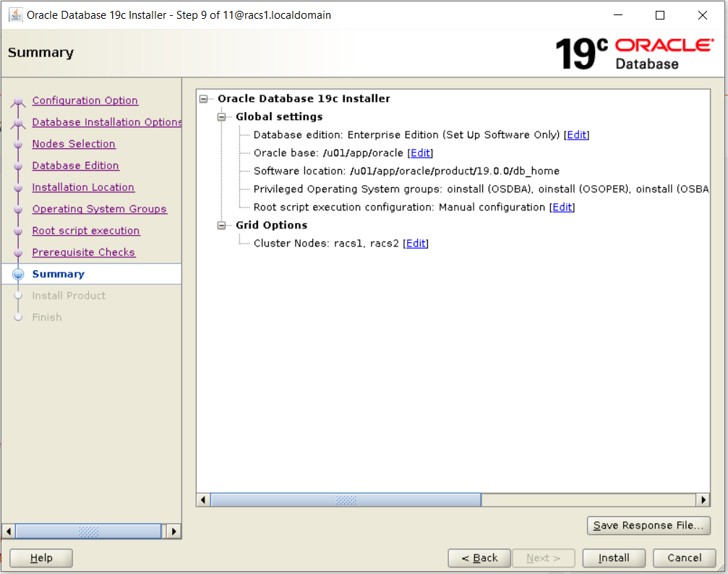Jump to Installation Location step
The width and height of the screenshot is (728, 574).
click(x=83, y=187)
